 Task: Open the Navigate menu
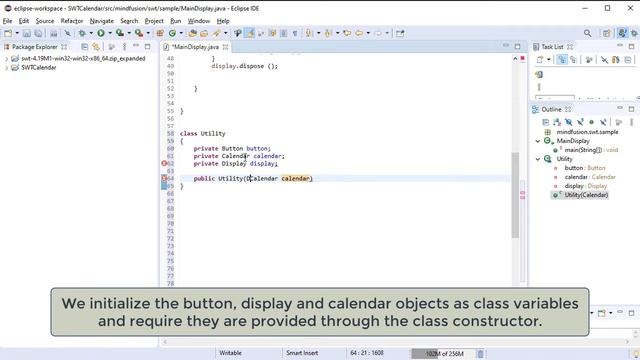coord(102,21)
